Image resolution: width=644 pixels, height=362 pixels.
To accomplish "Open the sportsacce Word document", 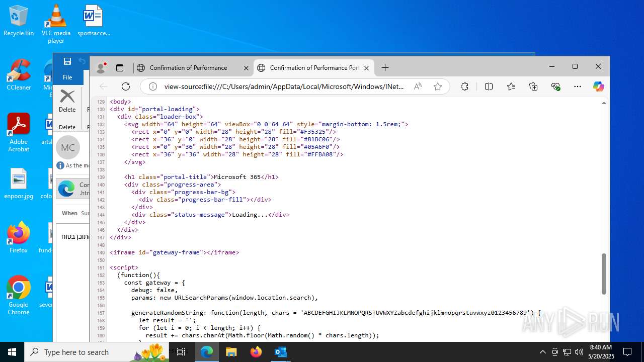I will 94,21.
